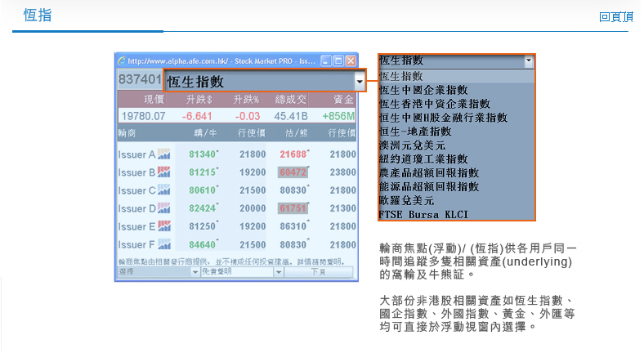Select 恒生中國H股金融行業指數 option
The height and width of the screenshot is (353, 644).
pyautogui.click(x=456, y=118)
